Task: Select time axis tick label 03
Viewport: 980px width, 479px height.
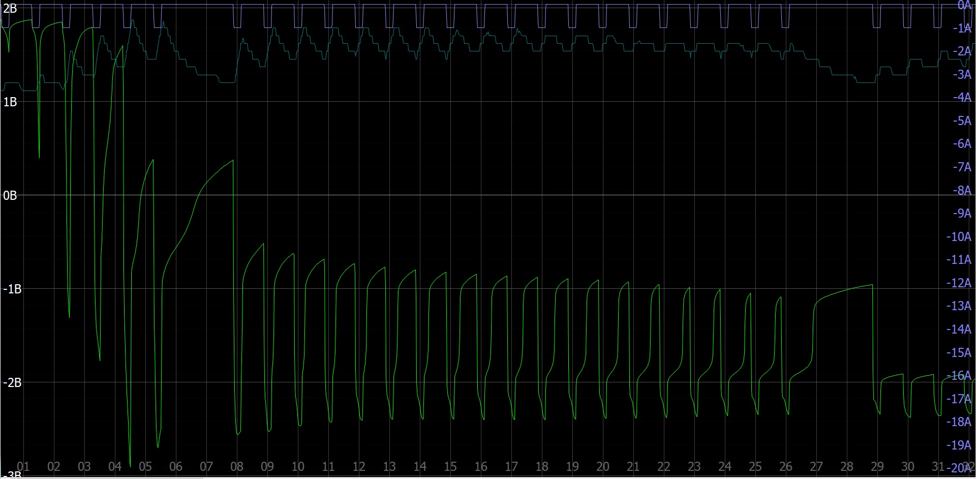Action: (84, 467)
